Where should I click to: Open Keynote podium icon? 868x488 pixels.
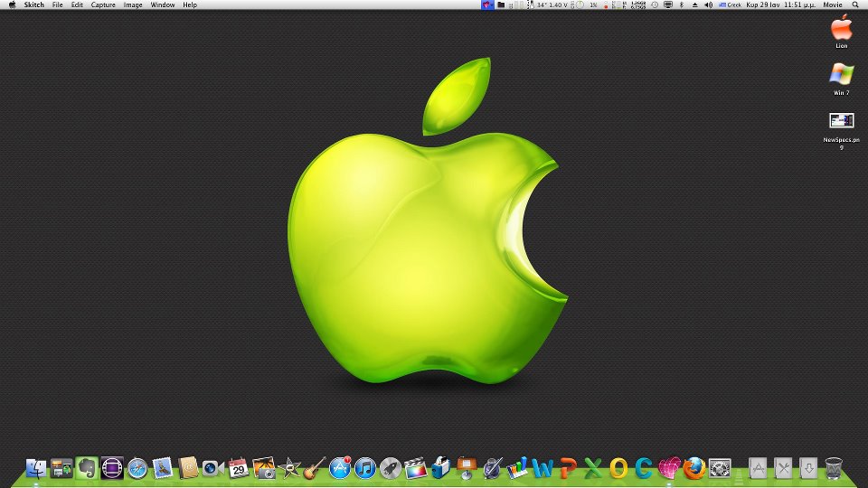coord(467,469)
